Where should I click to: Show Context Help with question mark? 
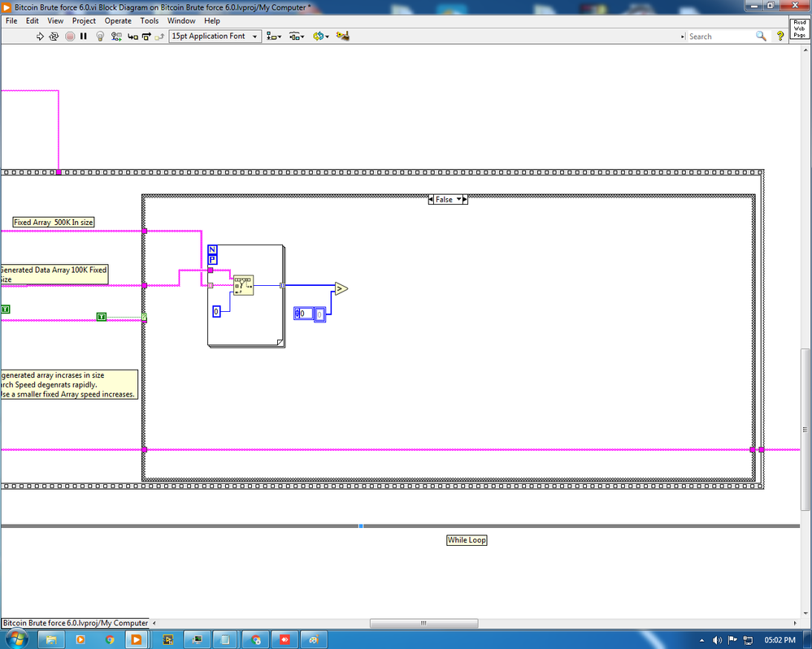[x=780, y=37]
